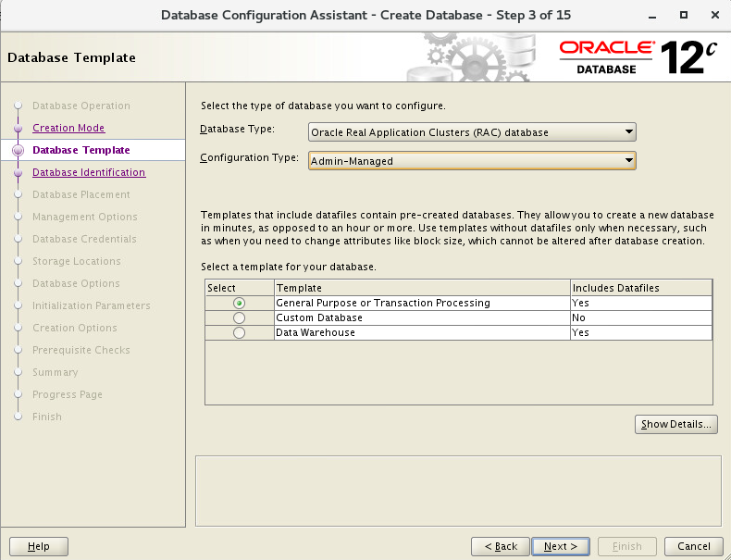This screenshot has width=731, height=560.
Task: Click the Select column header
Action: [240, 288]
